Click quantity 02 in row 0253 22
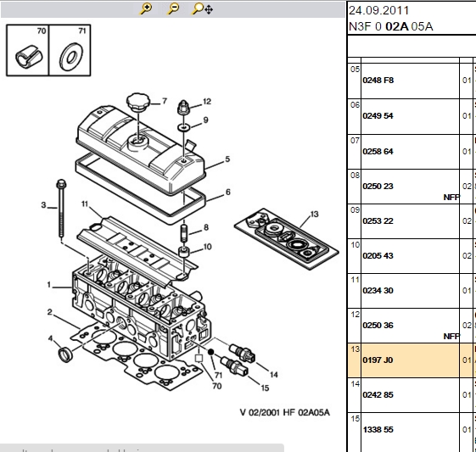The image size is (476, 452). tap(467, 221)
